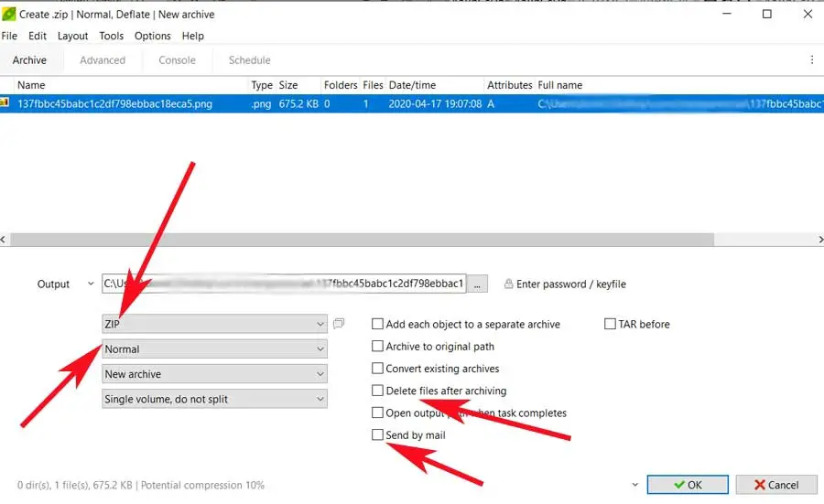The height and width of the screenshot is (504, 824).
Task: Check Open output path when task completes
Action: pyautogui.click(x=377, y=413)
